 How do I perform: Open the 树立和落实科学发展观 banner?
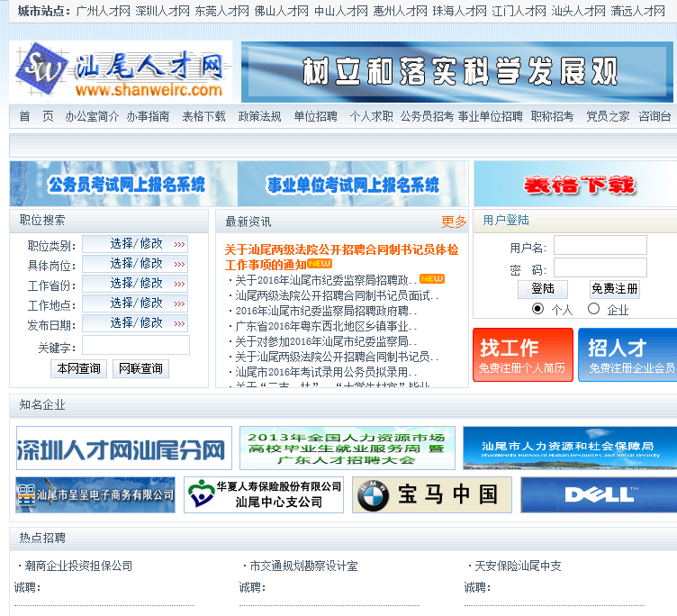pyautogui.click(x=456, y=72)
